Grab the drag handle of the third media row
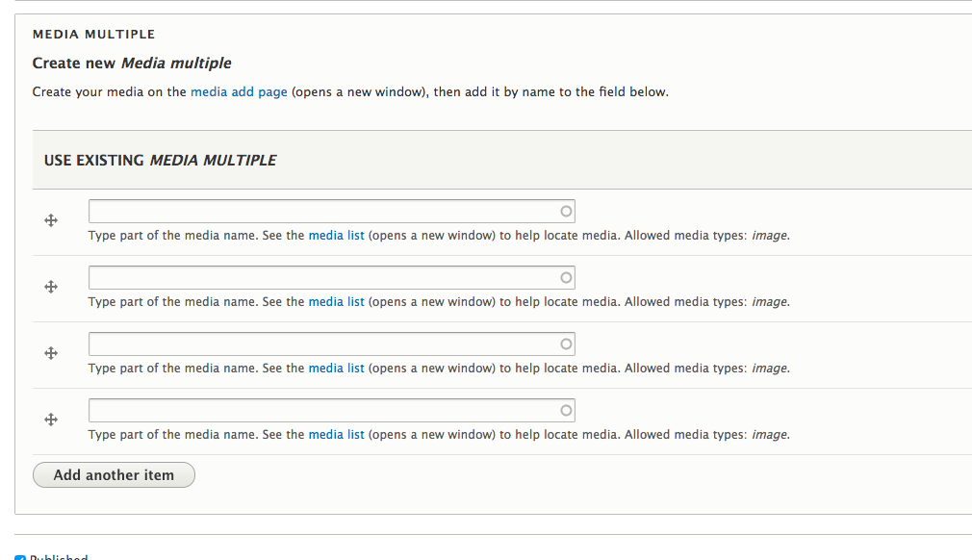 click(51, 352)
